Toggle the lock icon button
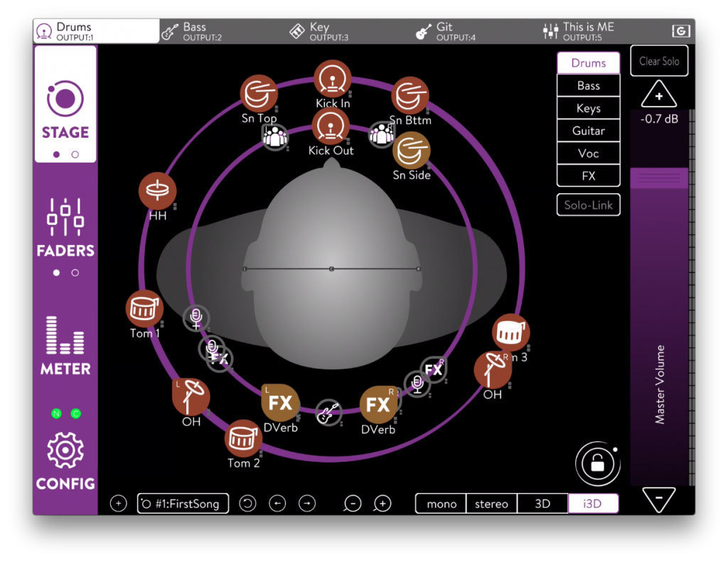The height and width of the screenshot is (562, 728). 597,465
